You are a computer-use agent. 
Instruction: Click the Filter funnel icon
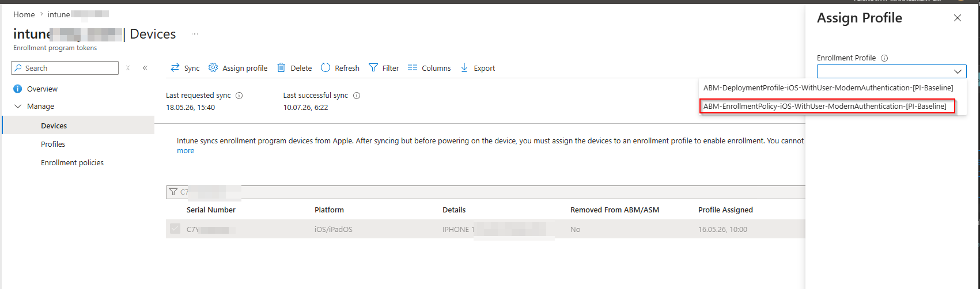point(373,68)
